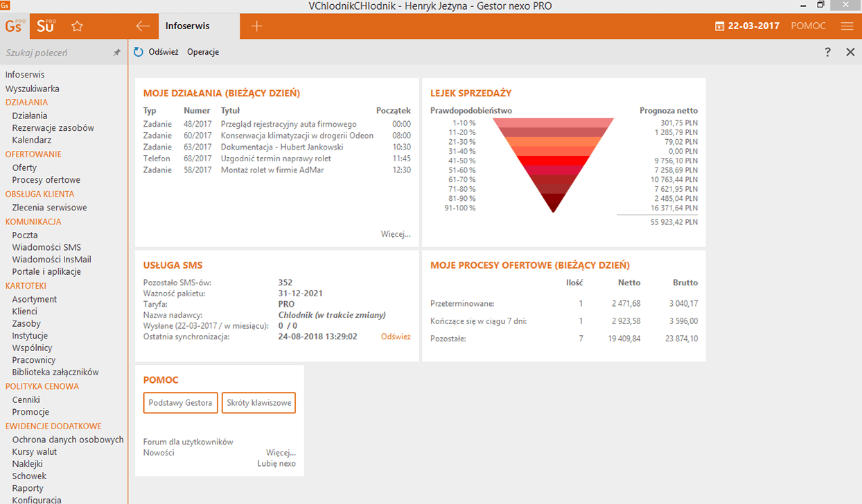Add a new tab with plus icon
Screen dimensions: 862x504
(256, 26)
